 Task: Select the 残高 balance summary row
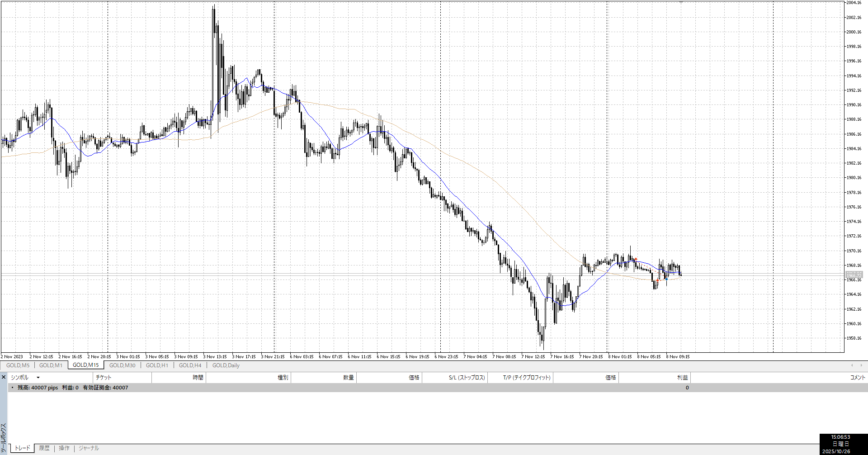[72, 388]
